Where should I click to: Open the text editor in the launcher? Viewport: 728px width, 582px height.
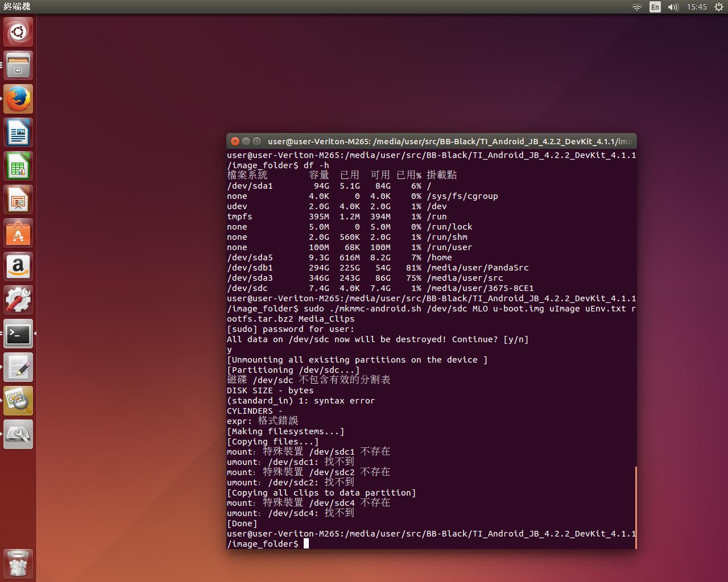[18, 367]
